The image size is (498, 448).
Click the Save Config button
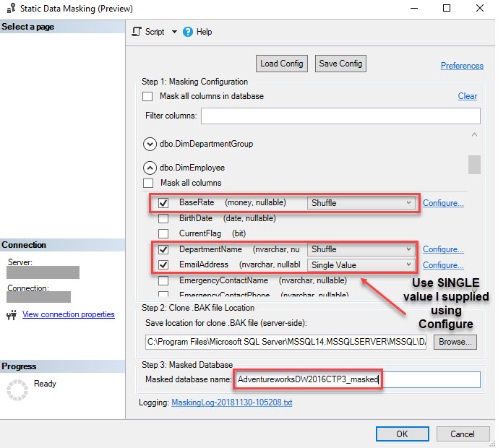point(340,64)
